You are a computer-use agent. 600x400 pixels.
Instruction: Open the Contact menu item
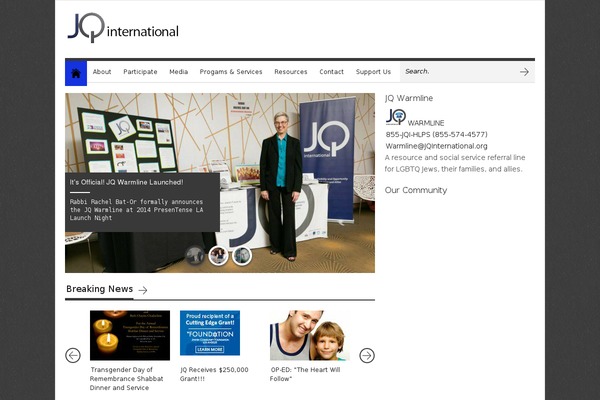331,72
